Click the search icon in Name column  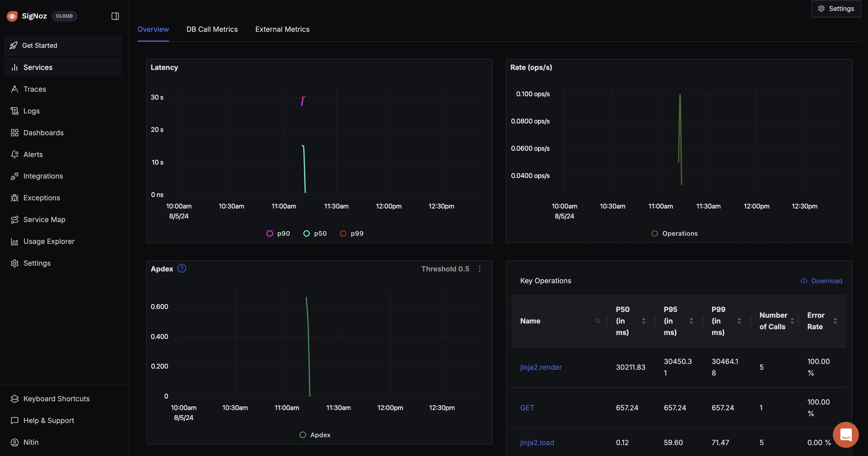tap(598, 321)
